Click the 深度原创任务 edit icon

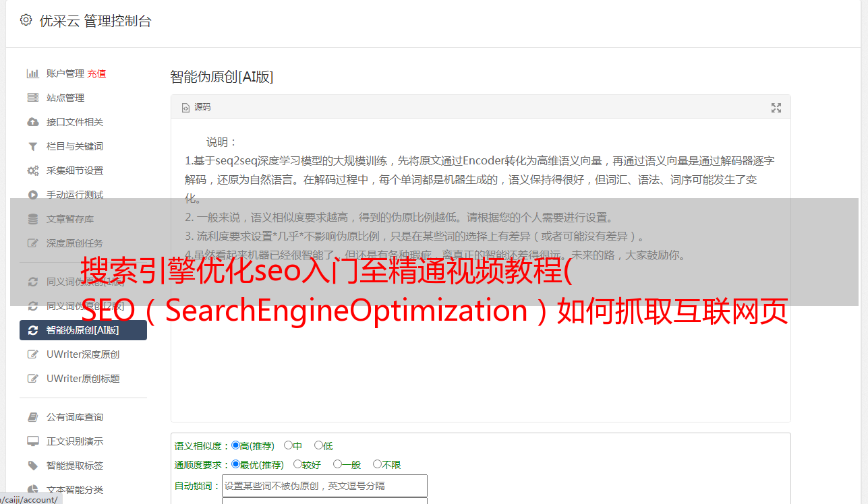(x=32, y=243)
